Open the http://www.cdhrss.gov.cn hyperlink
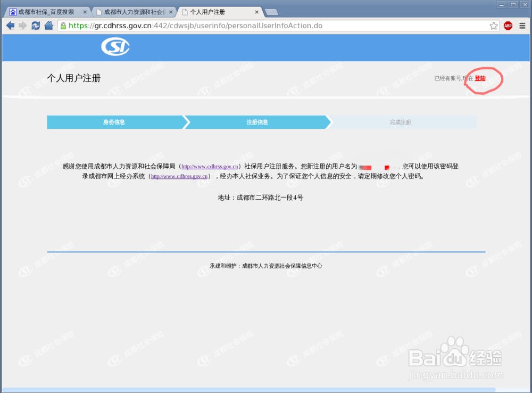Image resolution: width=532 pixels, height=393 pixels. [x=209, y=166]
